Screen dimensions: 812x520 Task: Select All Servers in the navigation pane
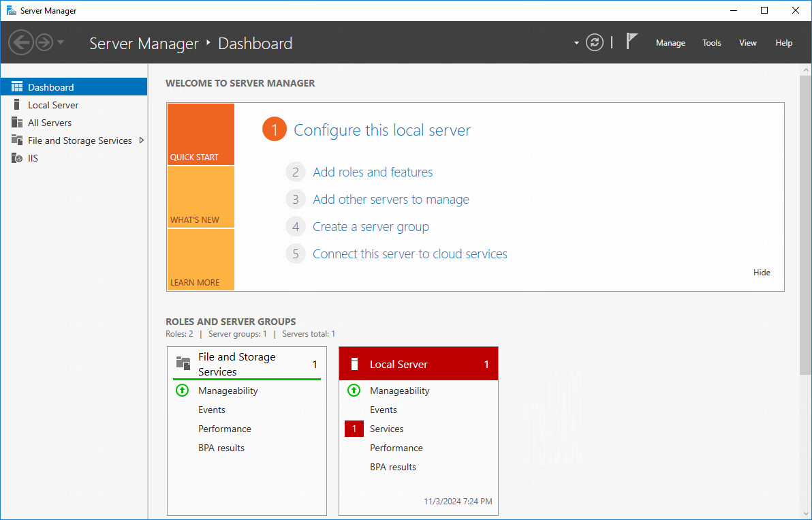pyautogui.click(x=74, y=122)
